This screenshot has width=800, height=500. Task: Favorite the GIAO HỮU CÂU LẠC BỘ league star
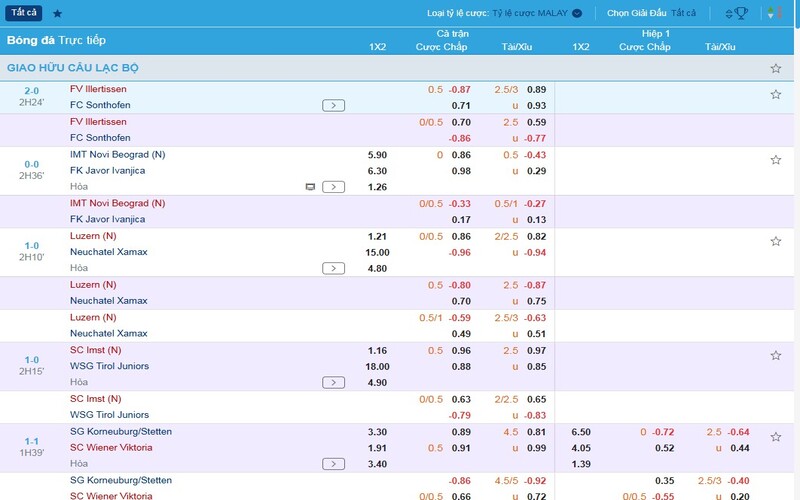coord(775,68)
